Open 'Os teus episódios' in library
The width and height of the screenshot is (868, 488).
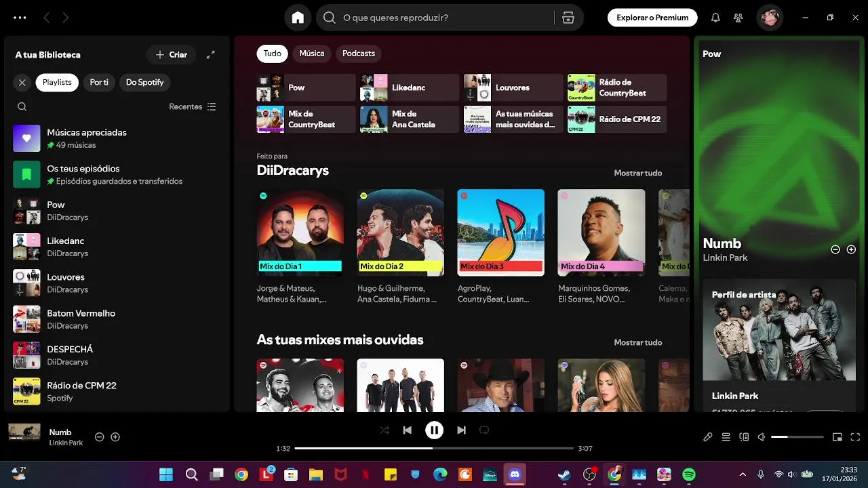click(115, 174)
